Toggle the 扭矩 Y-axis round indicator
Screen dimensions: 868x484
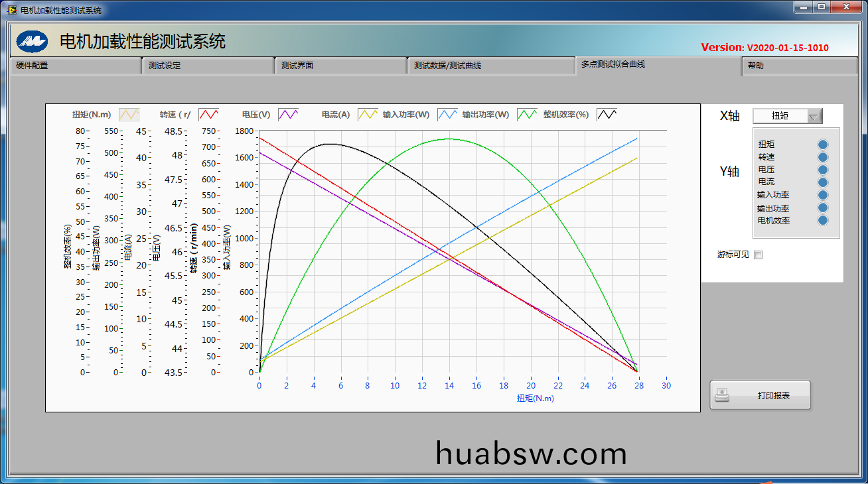tap(823, 145)
